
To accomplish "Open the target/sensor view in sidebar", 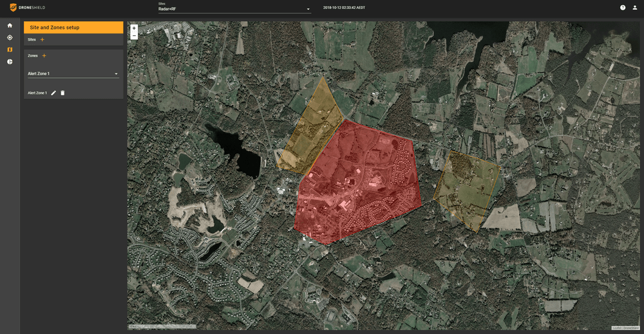I will (x=10, y=37).
